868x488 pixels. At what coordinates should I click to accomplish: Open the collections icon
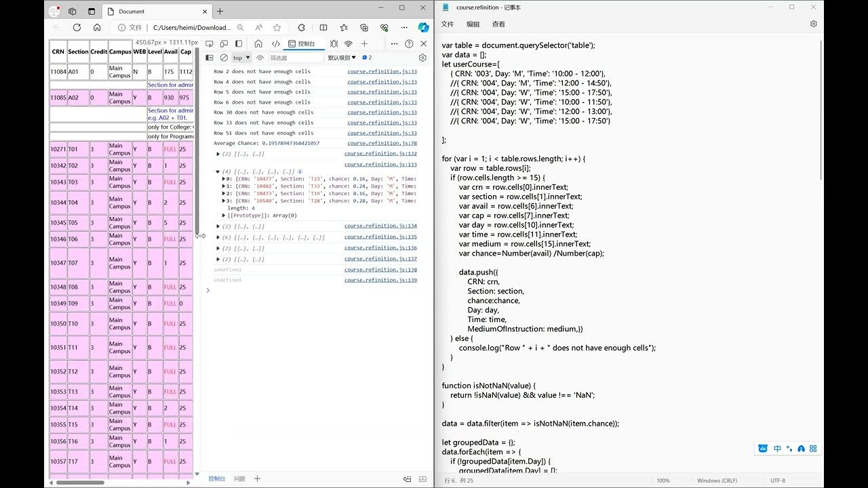point(364,28)
